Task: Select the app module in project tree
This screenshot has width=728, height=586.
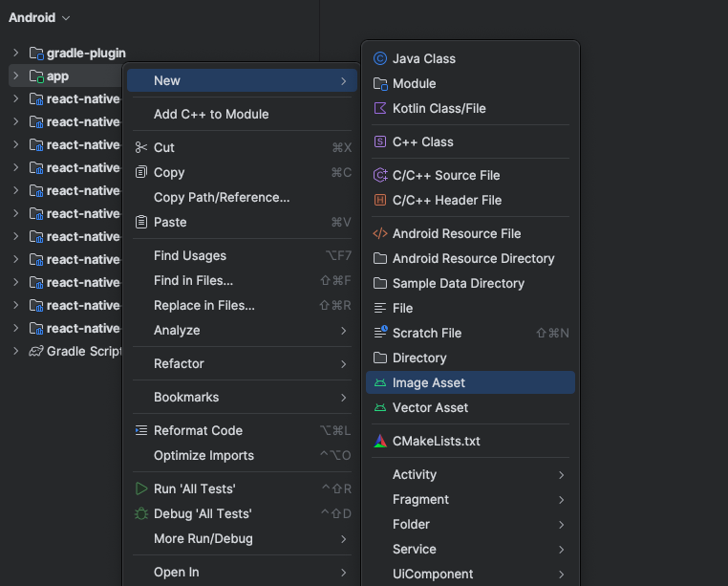Action: (57, 76)
